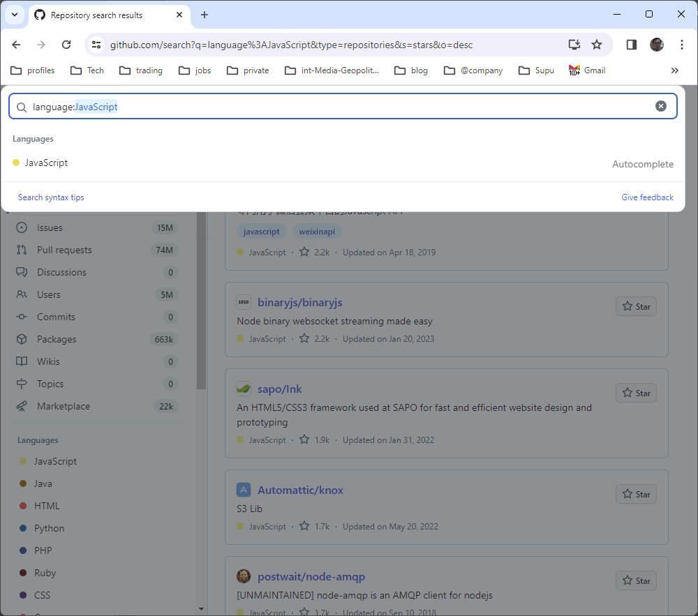This screenshot has width=698, height=616.
Task: Filter by Python language color dot
Action: tap(23, 528)
